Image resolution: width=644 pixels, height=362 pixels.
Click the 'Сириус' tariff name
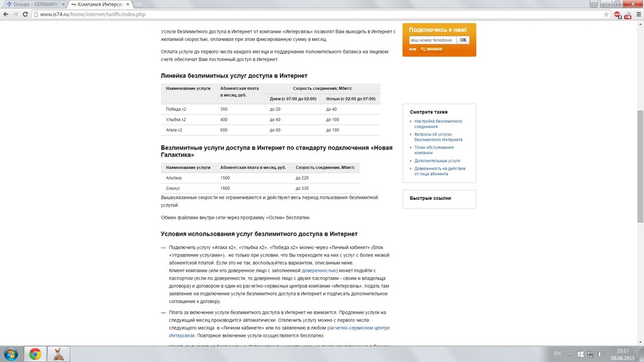173,189
